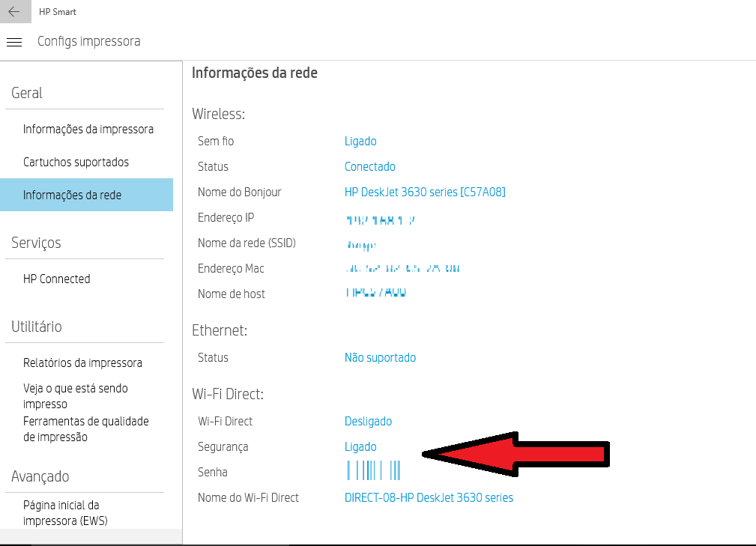Select Cartuchos suportados in sidebar

[x=76, y=162]
